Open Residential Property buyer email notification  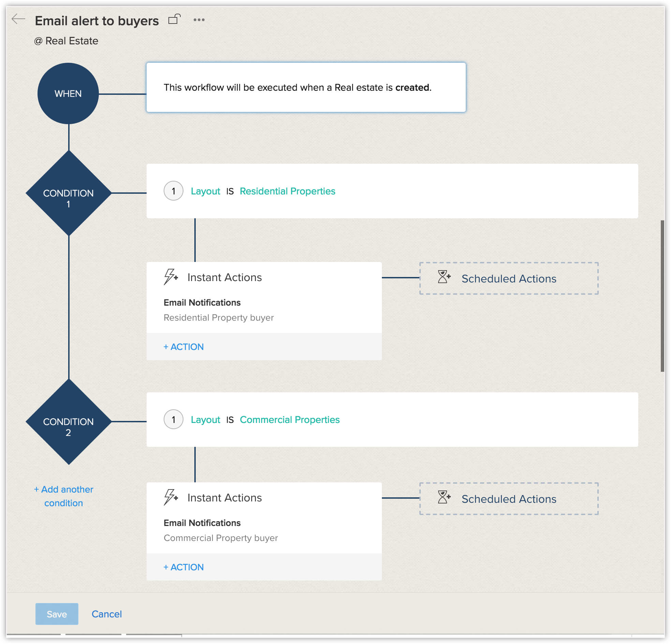(219, 318)
